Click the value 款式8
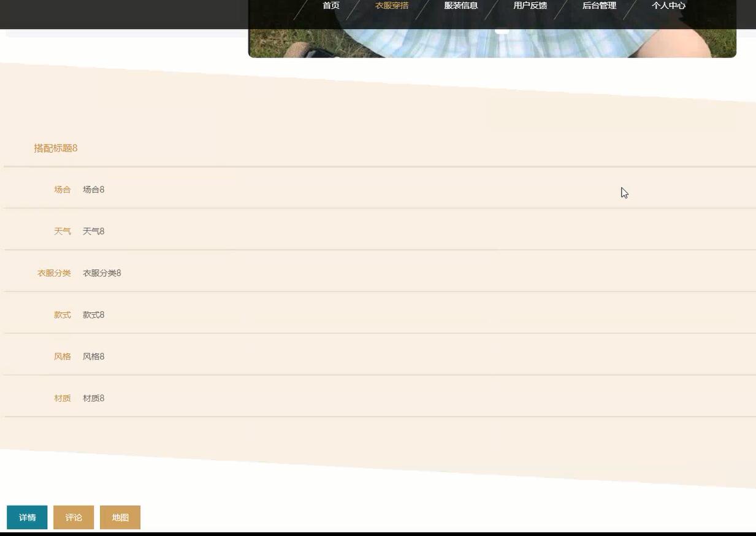The width and height of the screenshot is (756, 536). pyautogui.click(x=94, y=315)
